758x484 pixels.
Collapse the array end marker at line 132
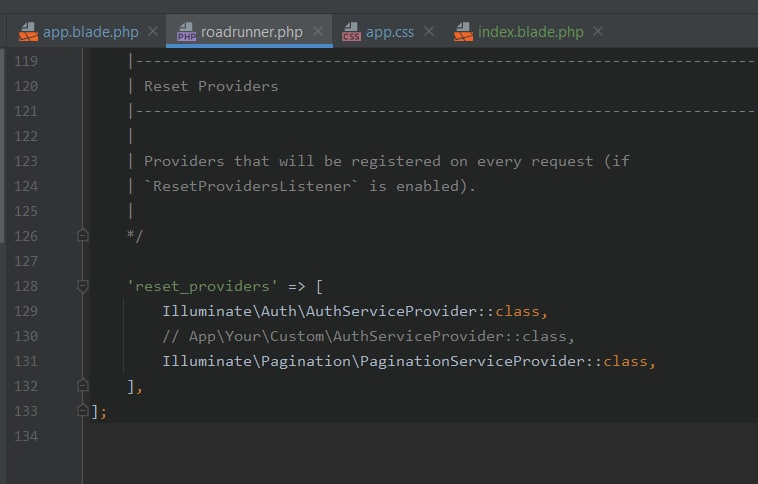click(83, 385)
